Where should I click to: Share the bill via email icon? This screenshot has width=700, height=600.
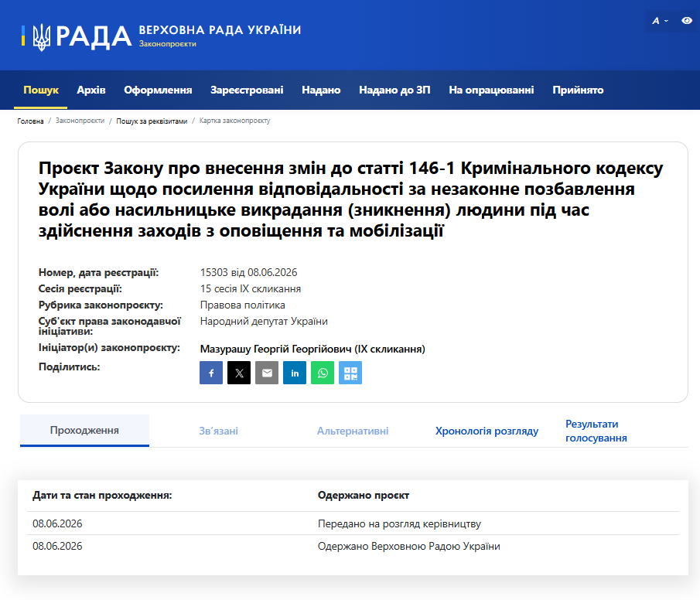(267, 373)
